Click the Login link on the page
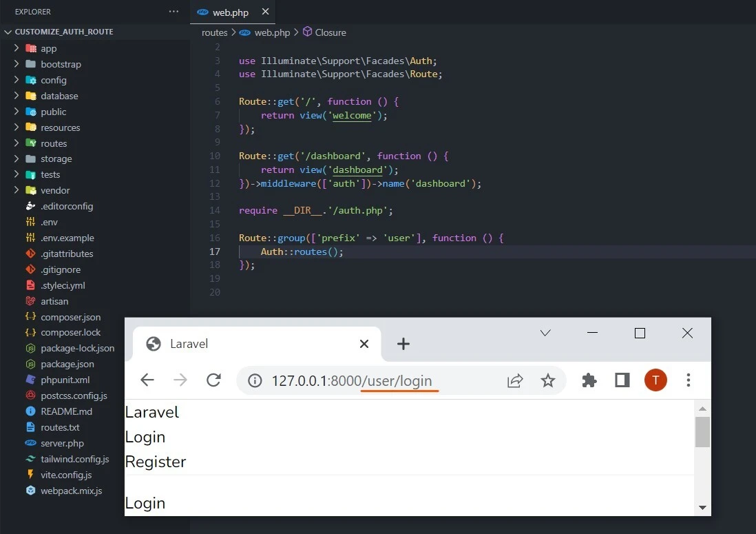The image size is (756, 534). 145,437
